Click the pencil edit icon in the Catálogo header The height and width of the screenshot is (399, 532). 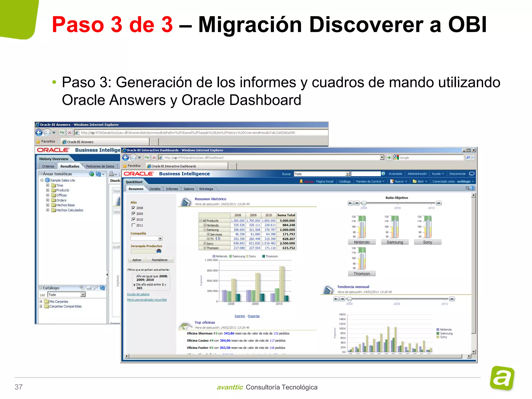coord(96,288)
